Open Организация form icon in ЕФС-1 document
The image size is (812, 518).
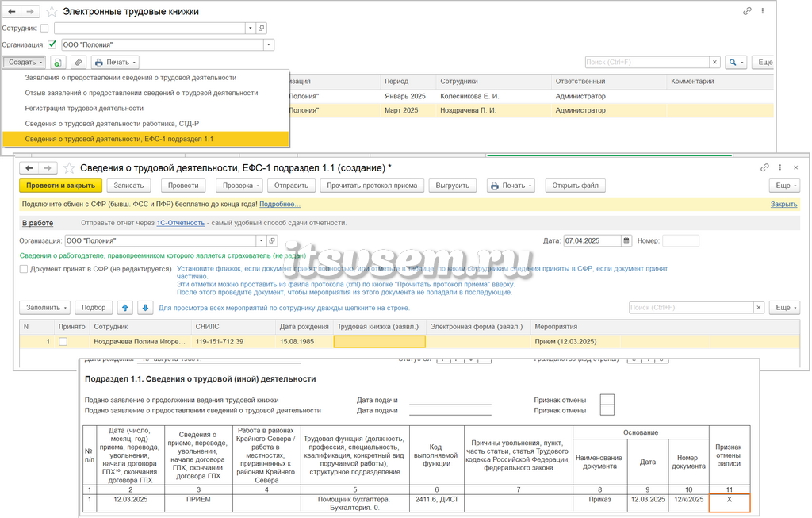tap(273, 240)
